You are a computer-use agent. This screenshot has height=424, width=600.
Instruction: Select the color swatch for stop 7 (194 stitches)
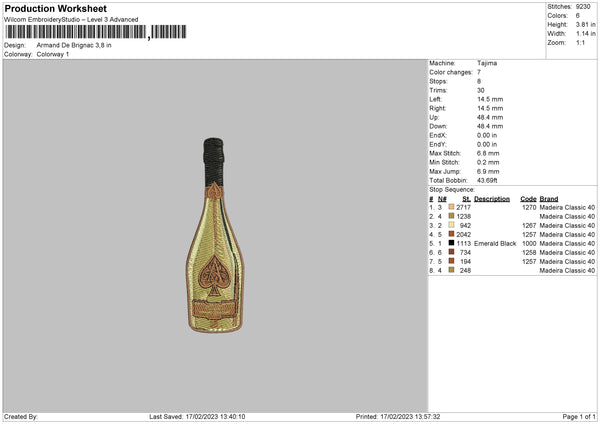[x=451, y=261]
